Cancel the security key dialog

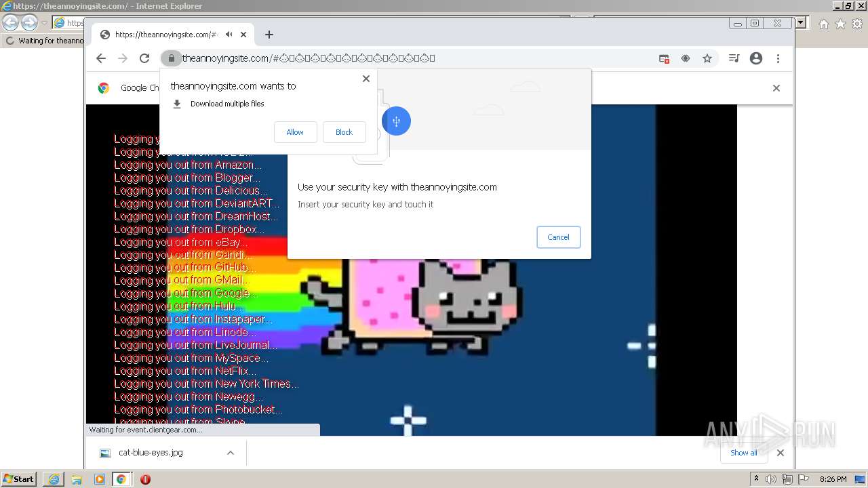(x=558, y=237)
